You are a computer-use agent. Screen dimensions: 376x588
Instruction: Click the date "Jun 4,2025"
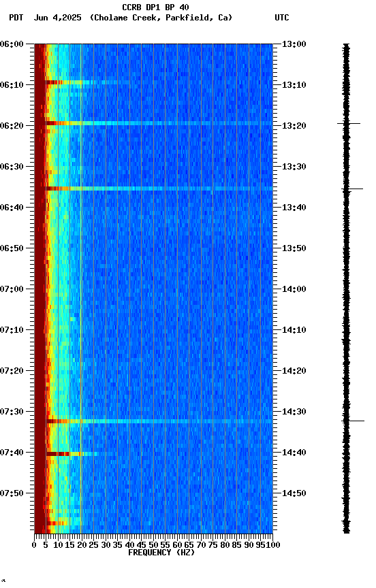pos(57,18)
